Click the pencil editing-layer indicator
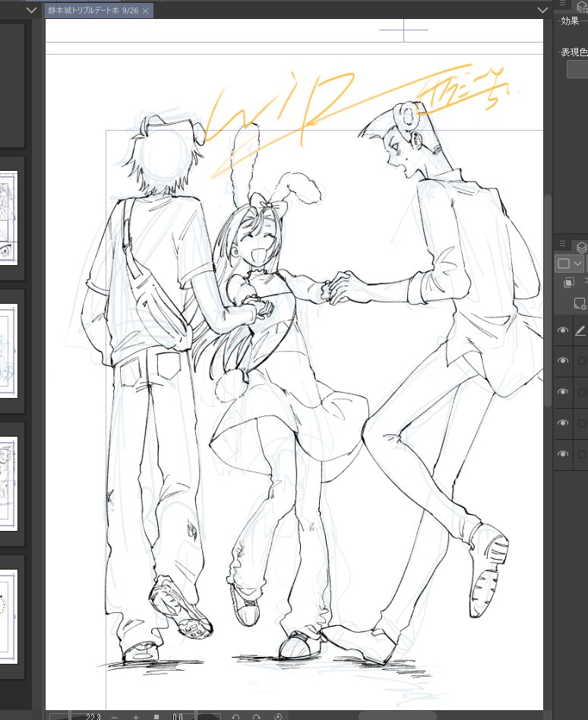 click(x=580, y=330)
